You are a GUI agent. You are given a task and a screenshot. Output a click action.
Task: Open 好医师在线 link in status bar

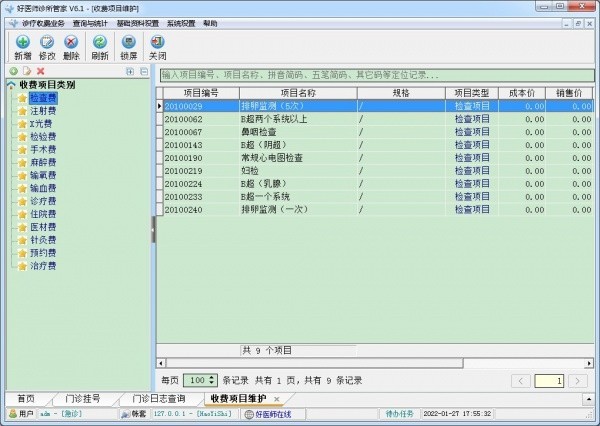tap(273, 414)
